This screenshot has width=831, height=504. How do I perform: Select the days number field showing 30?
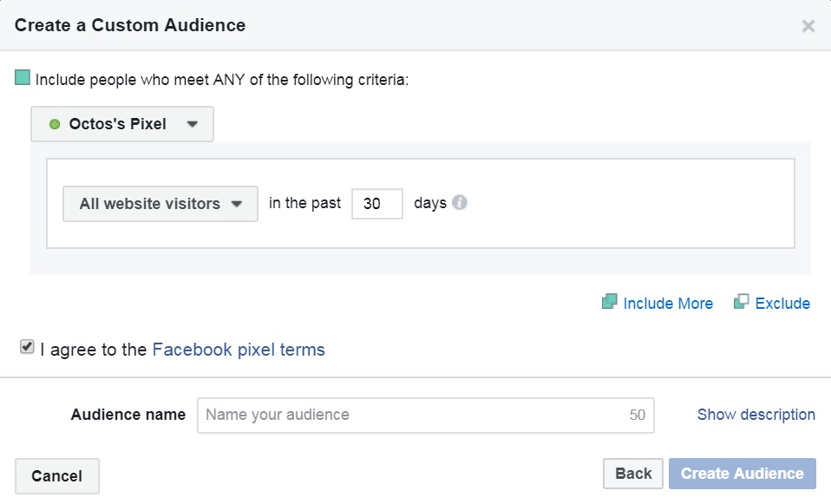click(377, 204)
